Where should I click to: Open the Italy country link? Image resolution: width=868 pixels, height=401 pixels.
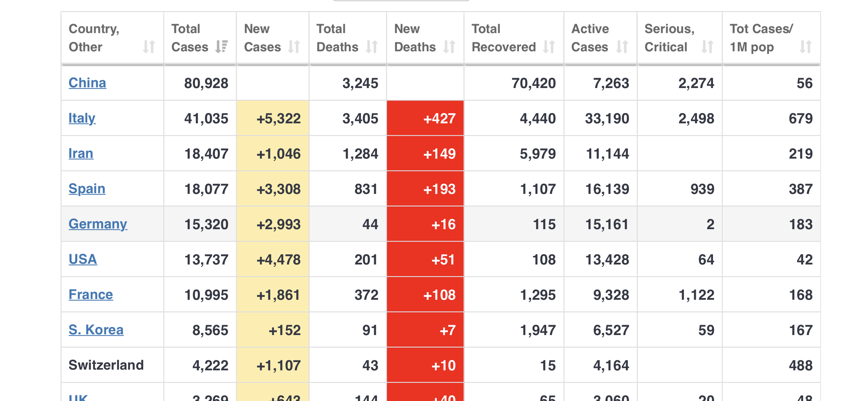point(82,118)
